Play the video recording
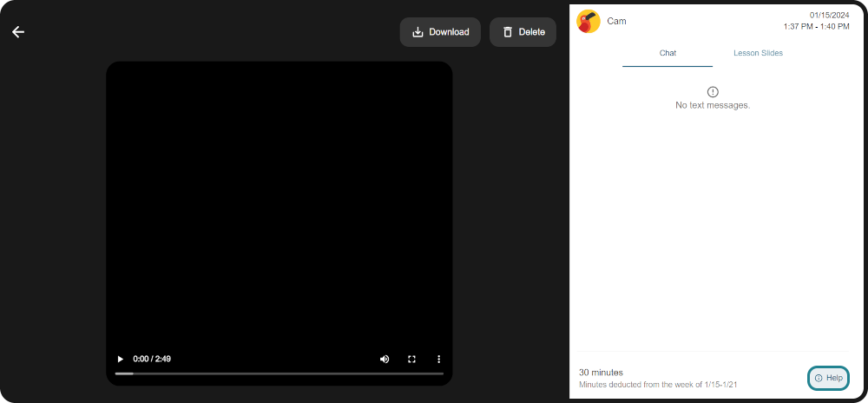Screen dimensions: 868x403 click(x=121, y=359)
